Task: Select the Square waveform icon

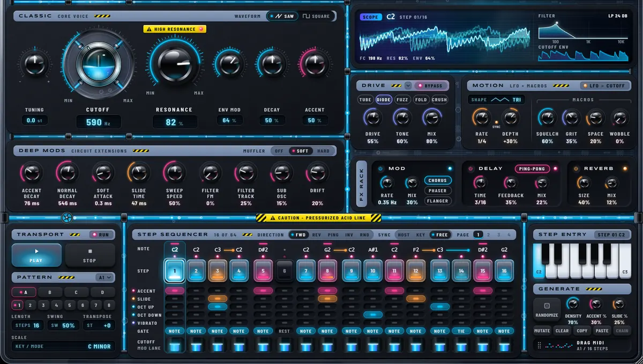Action: (x=306, y=16)
